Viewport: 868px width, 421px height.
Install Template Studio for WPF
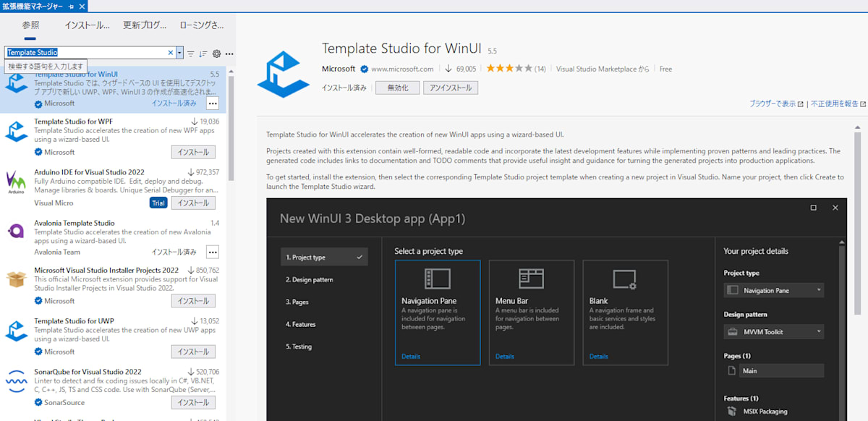(193, 152)
